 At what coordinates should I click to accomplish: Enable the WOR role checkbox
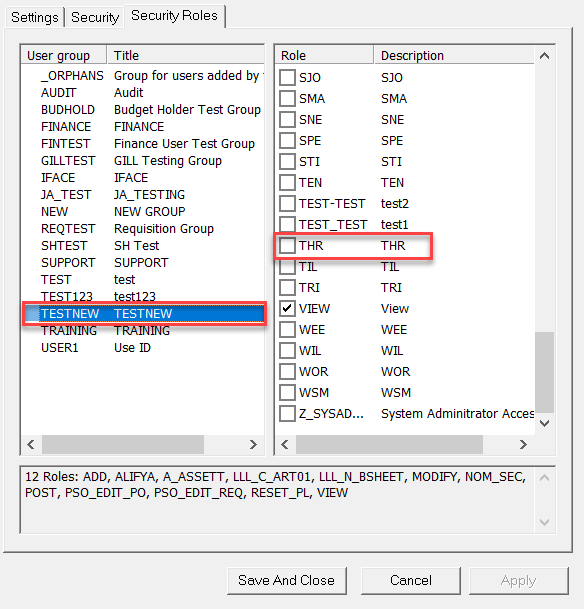click(287, 371)
